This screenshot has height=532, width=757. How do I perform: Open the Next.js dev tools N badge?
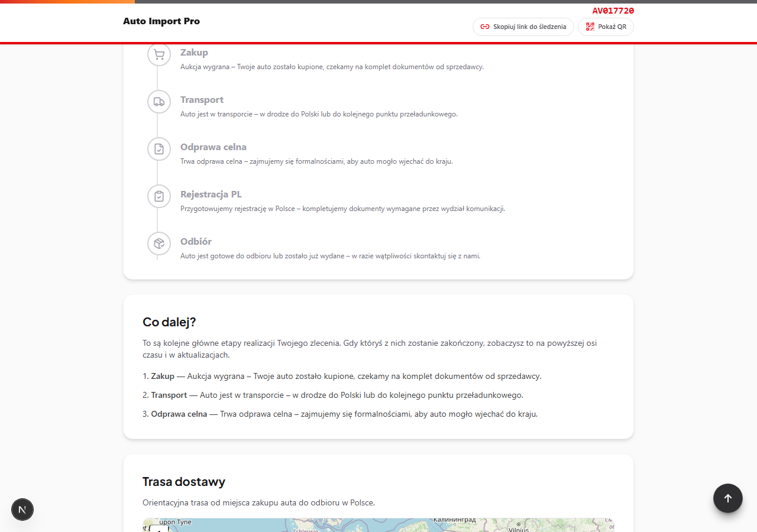(22, 509)
